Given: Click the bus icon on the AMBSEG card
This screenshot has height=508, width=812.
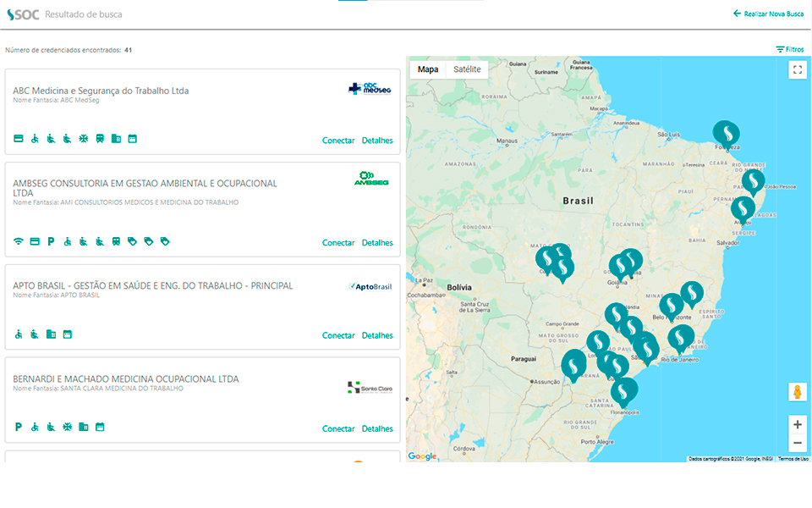Looking at the screenshot, I should [x=116, y=241].
